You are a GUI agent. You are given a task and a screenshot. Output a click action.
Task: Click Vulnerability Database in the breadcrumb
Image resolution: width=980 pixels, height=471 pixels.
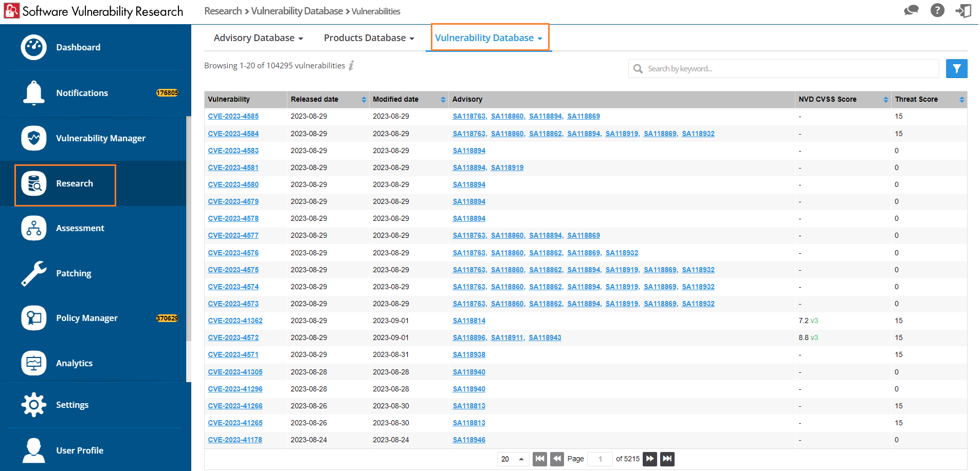pyautogui.click(x=297, y=11)
